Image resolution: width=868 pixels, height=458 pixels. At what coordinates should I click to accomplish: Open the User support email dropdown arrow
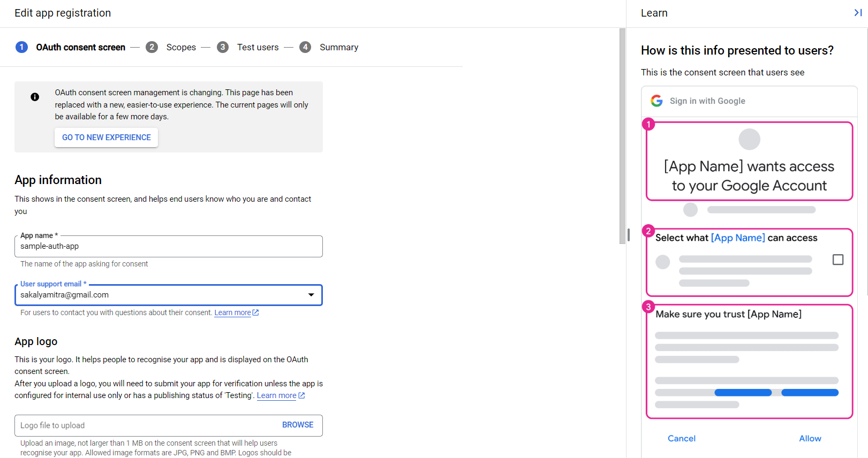[311, 295]
